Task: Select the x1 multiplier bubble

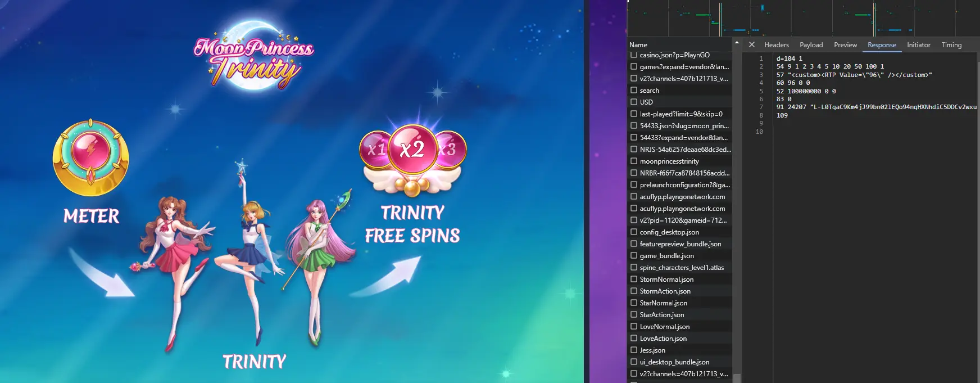Action: [x=376, y=150]
